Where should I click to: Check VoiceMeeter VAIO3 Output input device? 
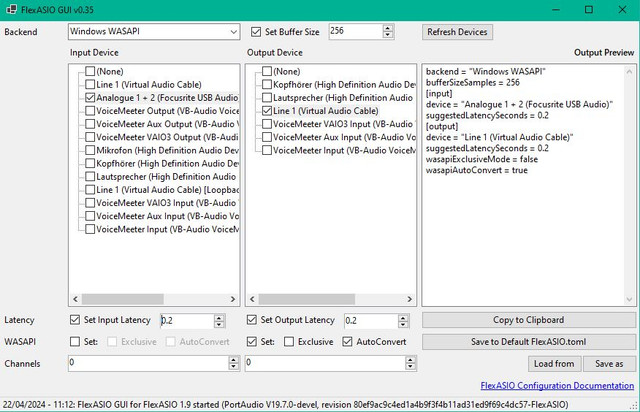coord(90,137)
